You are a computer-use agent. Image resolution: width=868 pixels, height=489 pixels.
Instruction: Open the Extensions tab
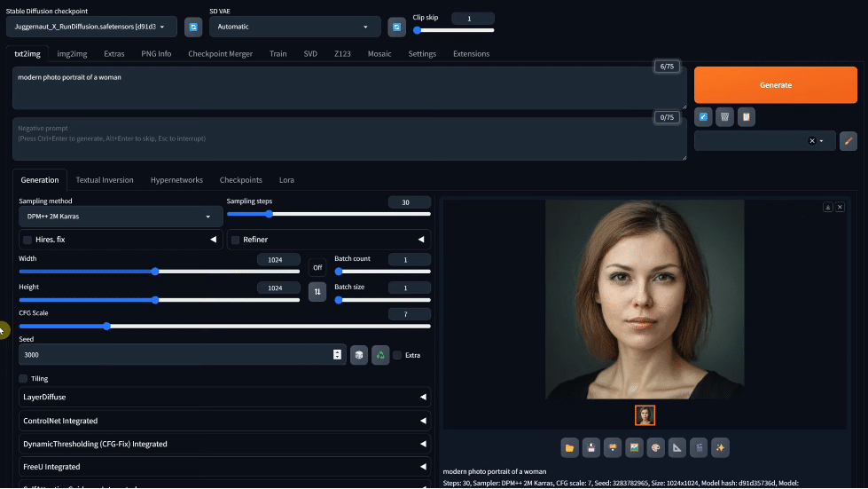(x=471, y=54)
